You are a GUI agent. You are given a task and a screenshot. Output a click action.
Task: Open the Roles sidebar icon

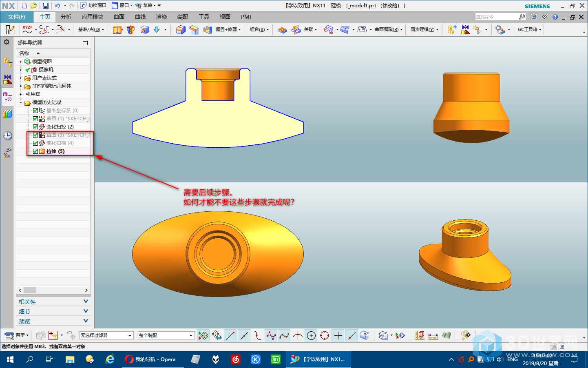(x=7, y=153)
